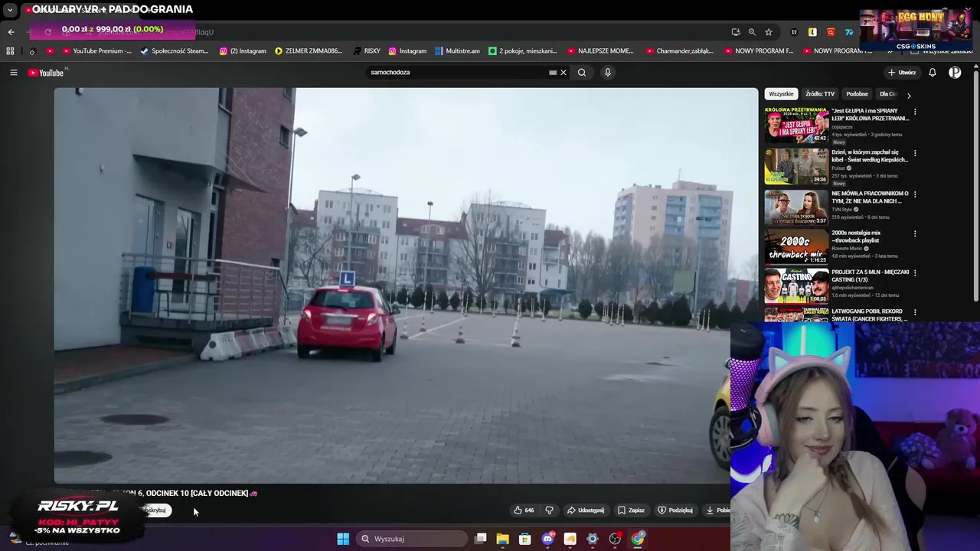Bookmark this page with the star icon

click(769, 32)
